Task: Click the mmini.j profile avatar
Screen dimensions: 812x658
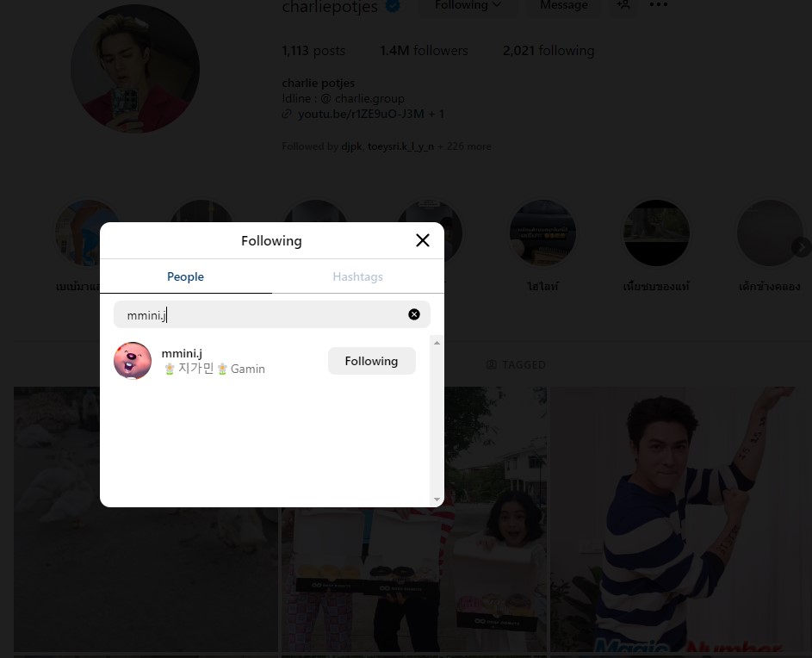Action: pyautogui.click(x=133, y=361)
